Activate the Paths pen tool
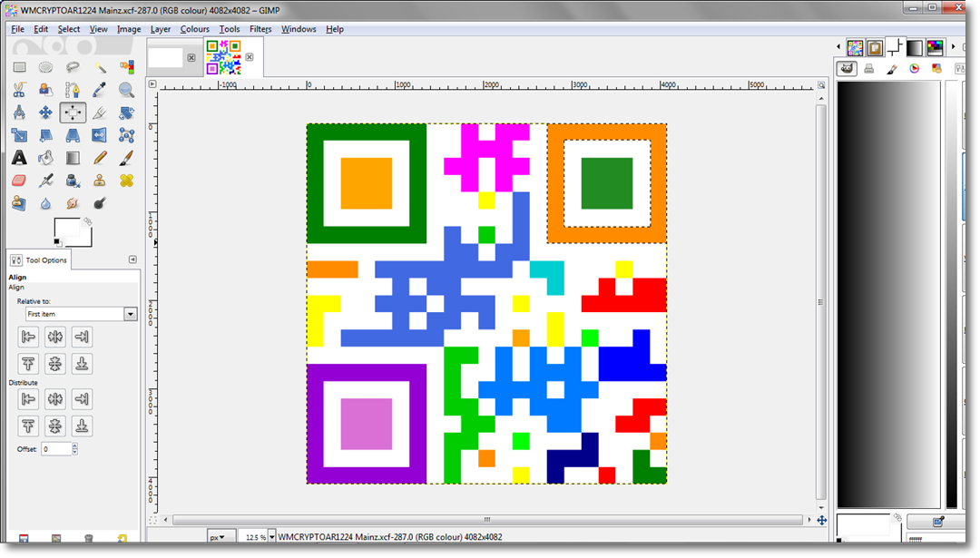Viewport: 980px width, 558px height. (x=73, y=90)
